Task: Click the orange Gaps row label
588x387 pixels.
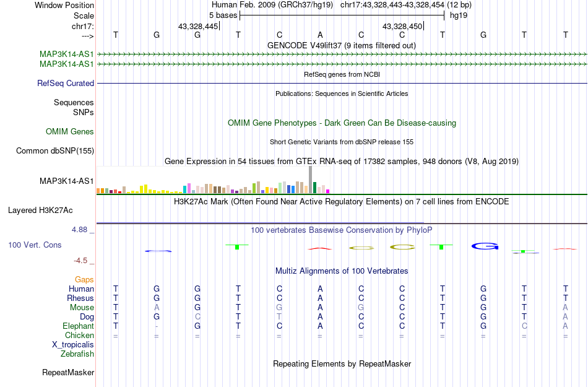Action: (84, 279)
